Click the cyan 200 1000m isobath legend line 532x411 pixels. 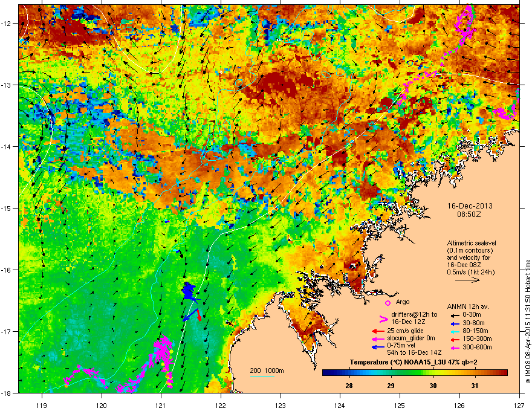click(262, 376)
